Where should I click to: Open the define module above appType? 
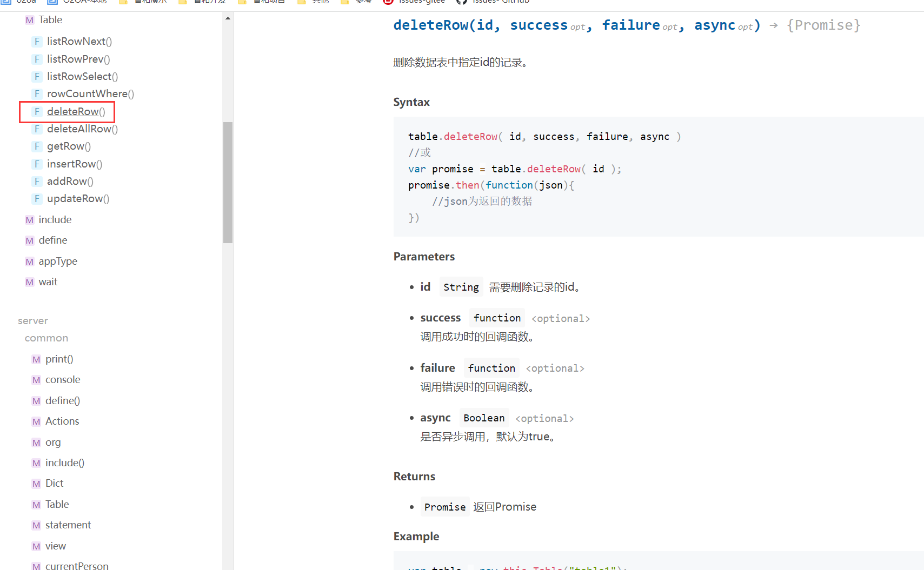coord(53,240)
